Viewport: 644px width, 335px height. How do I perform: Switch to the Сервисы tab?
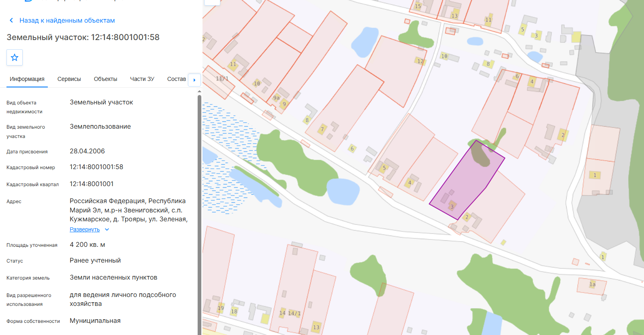pos(69,79)
